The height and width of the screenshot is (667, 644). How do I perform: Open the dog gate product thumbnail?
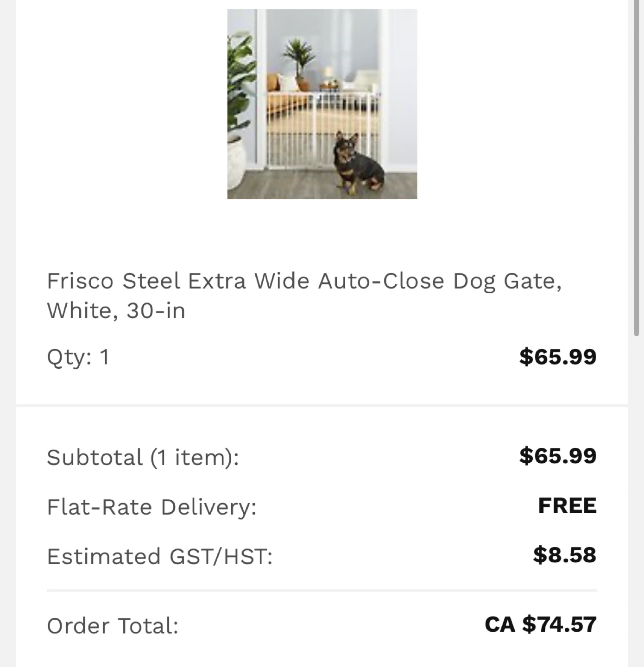click(322, 104)
